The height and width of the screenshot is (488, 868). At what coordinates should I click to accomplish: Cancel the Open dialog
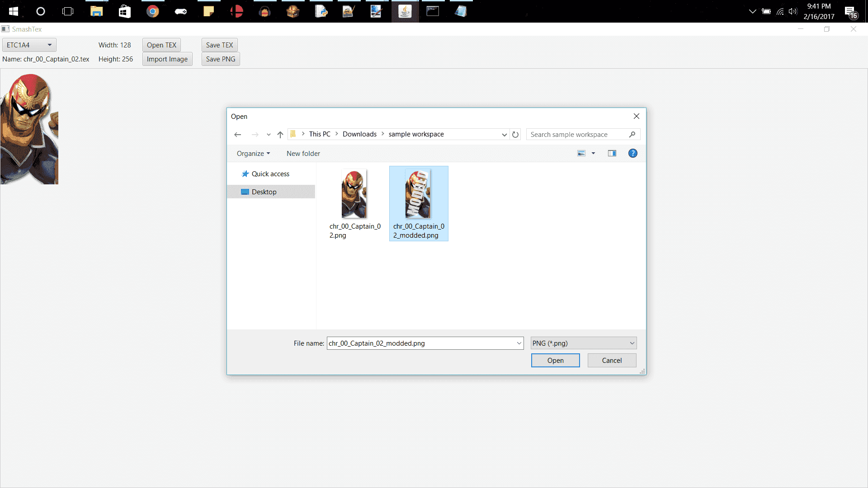(x=612, y=361)
